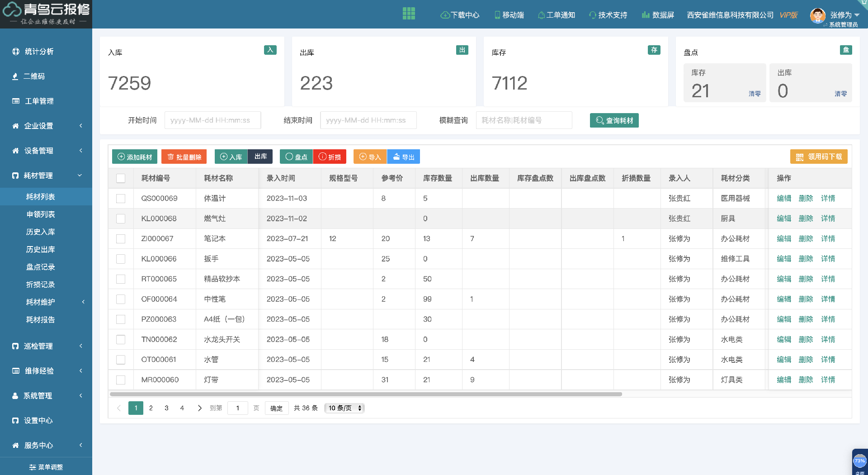Open the 下载中心 download center
Viewport: 868px width, 475px height.
pyautogui.click(x=460, y=15)
